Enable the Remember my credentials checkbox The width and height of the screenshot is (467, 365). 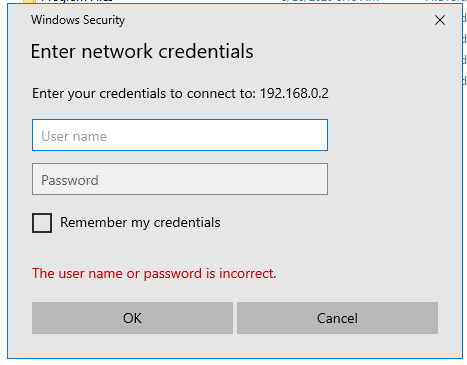(42, 223)
